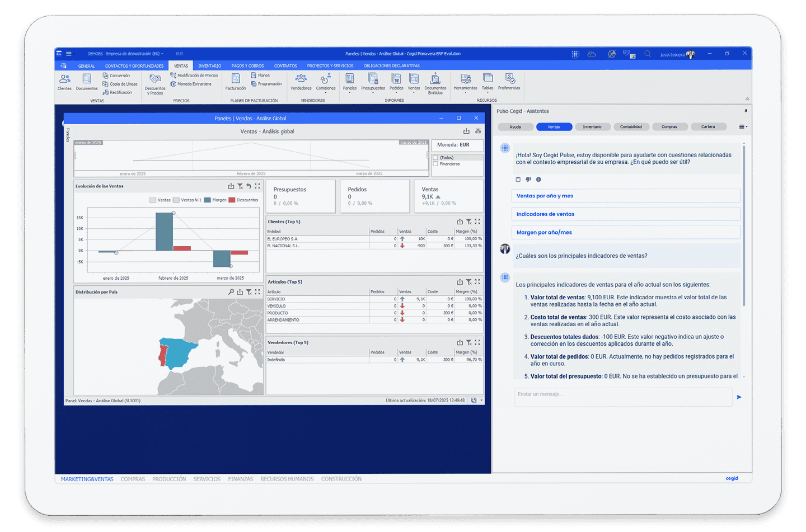The height and width of the screenshot is (532, 806).
Task: Click the 'Ventas por año y mes' suggestion
Action: 625,196
